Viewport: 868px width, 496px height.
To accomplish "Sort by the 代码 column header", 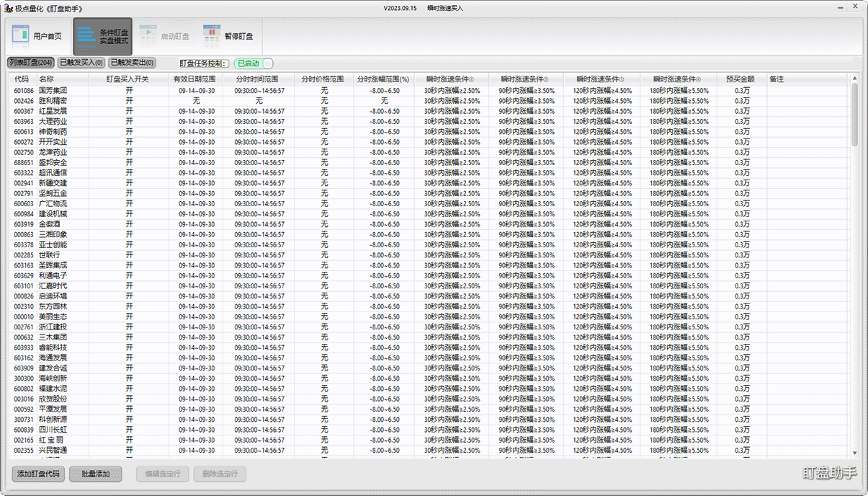I will tap(22, 79).
